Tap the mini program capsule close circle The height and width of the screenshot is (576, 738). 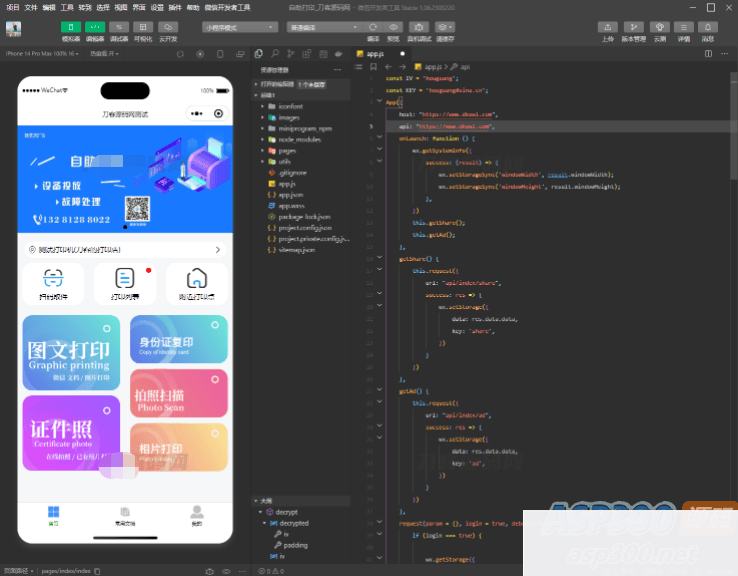click(218, 114)
